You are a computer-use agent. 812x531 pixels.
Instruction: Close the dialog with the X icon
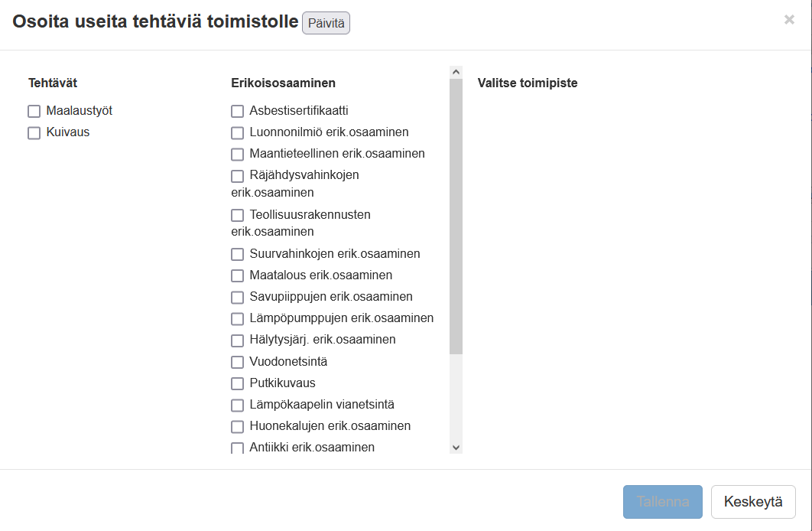point(789,20)
